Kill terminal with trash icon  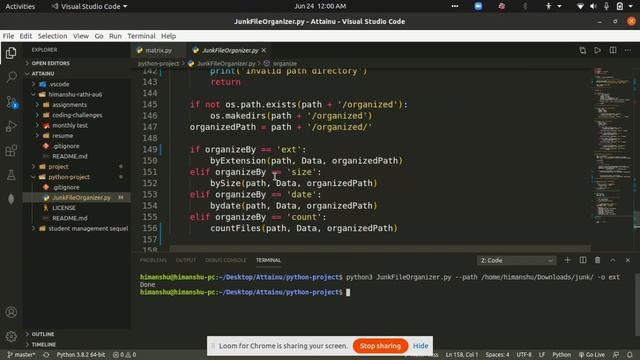click(598, 260)
